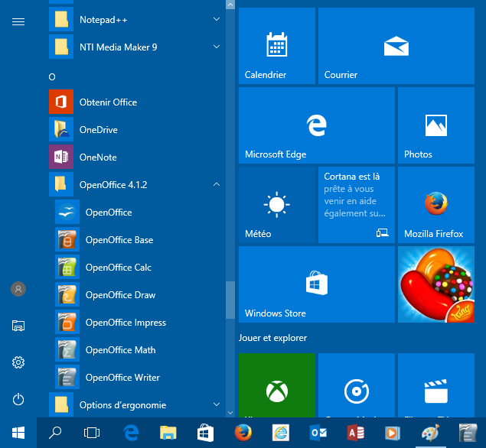The width and height of the screenshot is (486, 448).
Task: Launch OpenOffice Writer from the list
Action: coord(139,377)
